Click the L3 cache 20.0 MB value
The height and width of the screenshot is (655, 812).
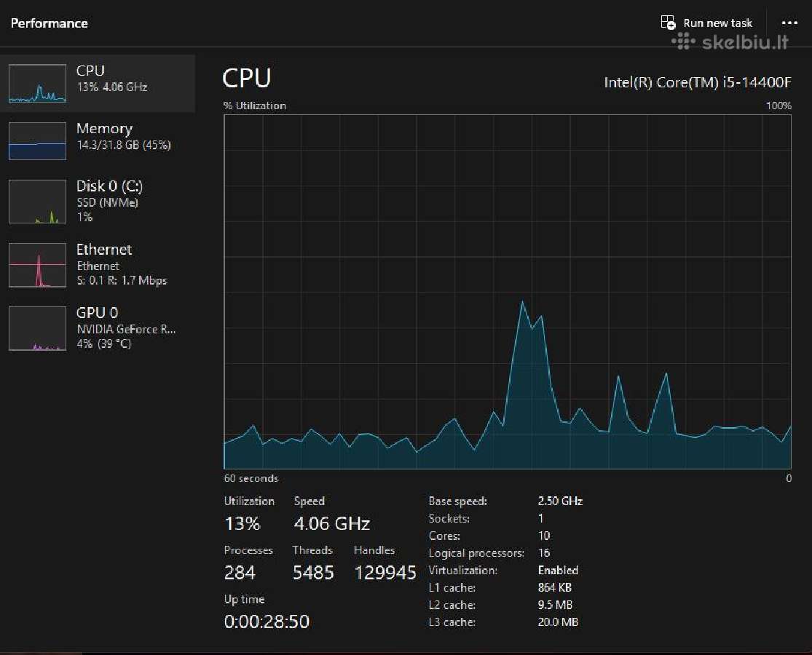point(558,622)
